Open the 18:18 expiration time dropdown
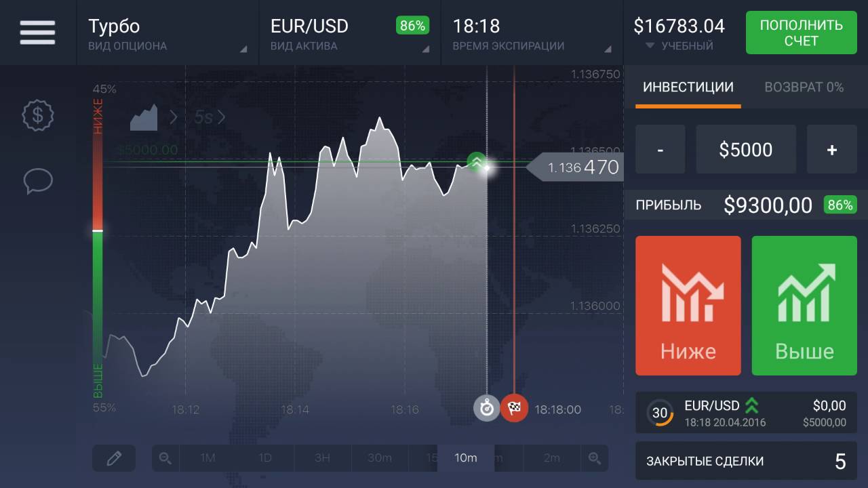The height and width of the screenshot is (488, 868). pyautogui.click(x=532, y=33)
